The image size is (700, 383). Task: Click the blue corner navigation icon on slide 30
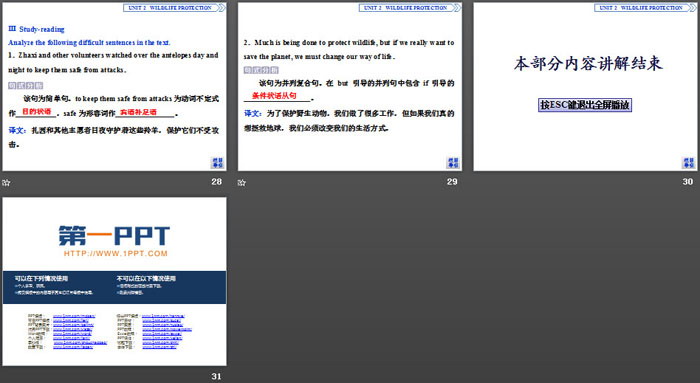(x=688, y=162)
